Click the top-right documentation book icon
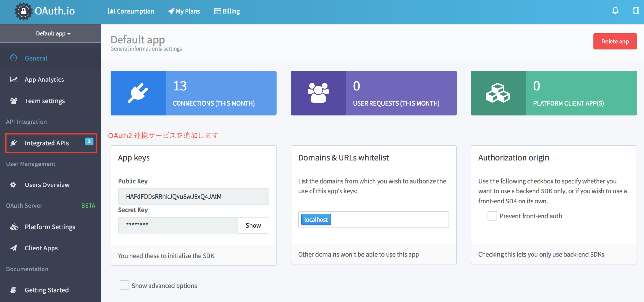The width and height of the screenshot is (644, 302). click(636, 11)
